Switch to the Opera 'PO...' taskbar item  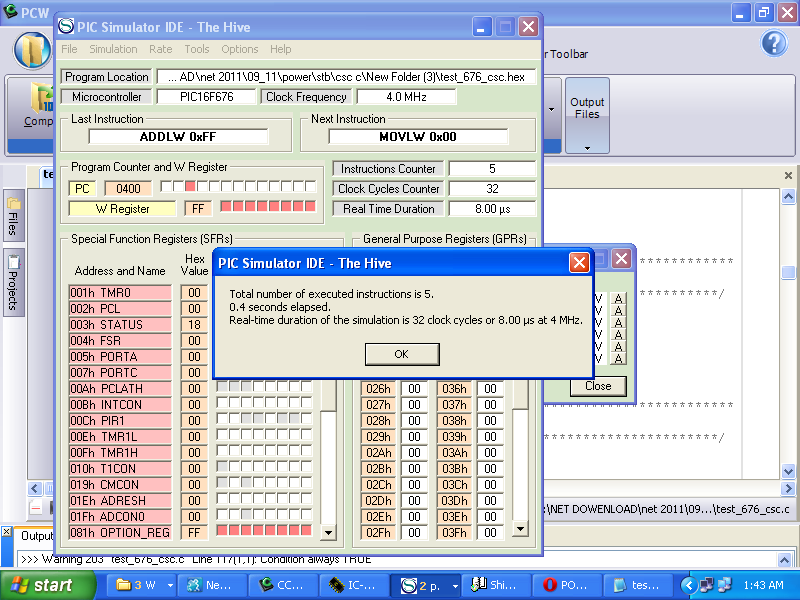tap(566, 586)
